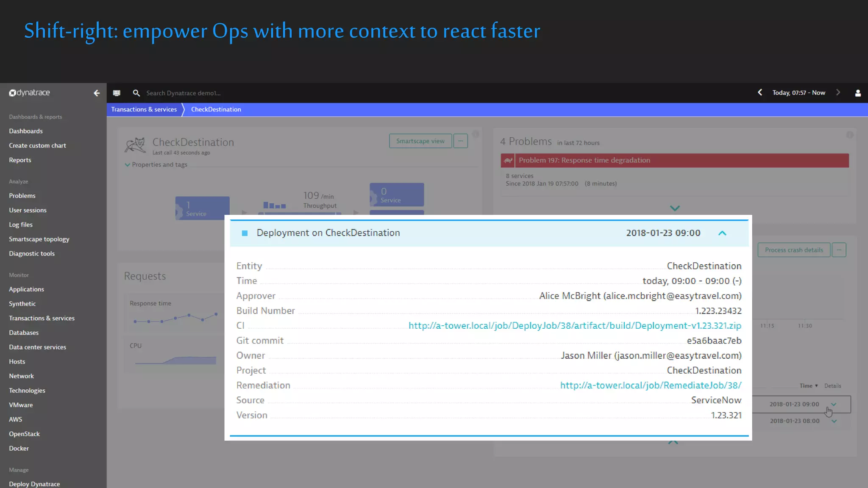
Task: Open Data center services menu item
Action: pos(37,347)
